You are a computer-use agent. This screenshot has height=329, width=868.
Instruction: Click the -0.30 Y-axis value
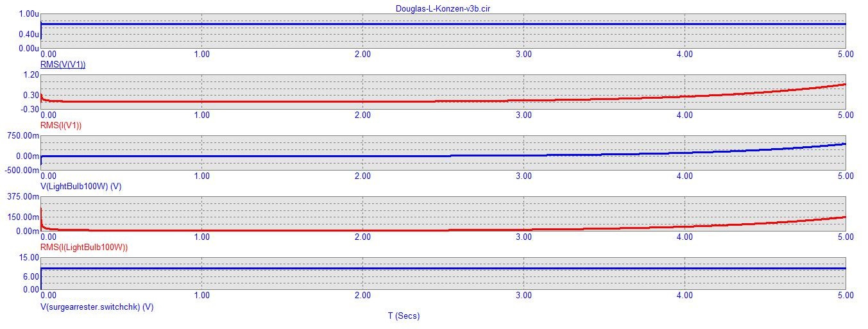[30, 109]
